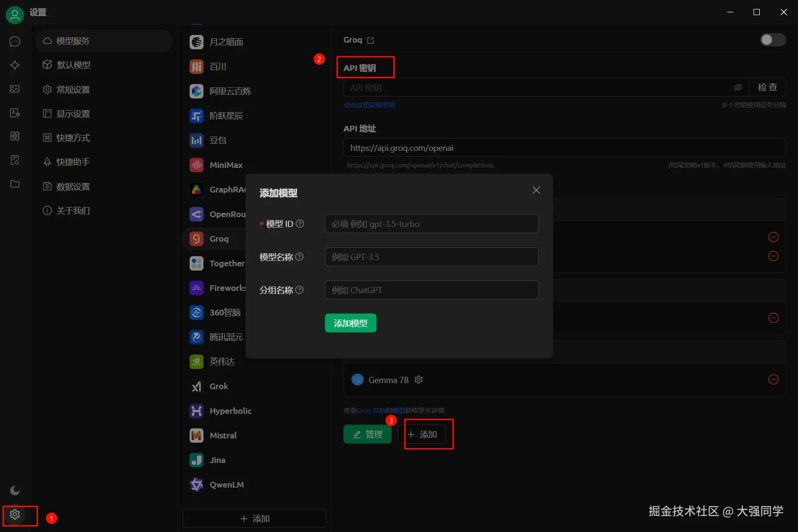The image size is (798, 532).
Task: Open the 默认模型 settings section
Action: (x=104, y=65)
